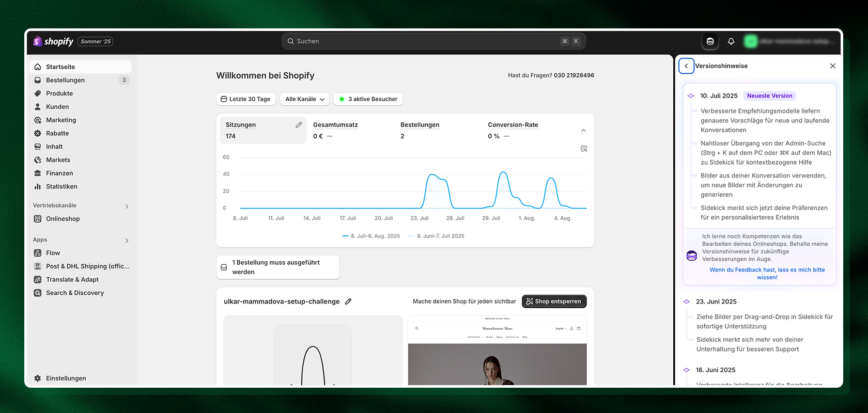Click the 16. Juni 2025 release entry

(x=716, y=370)
